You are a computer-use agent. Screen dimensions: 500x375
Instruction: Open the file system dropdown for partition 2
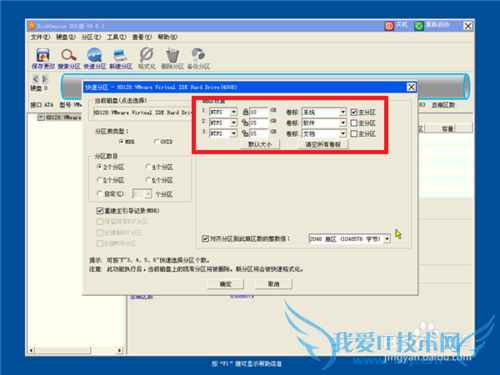click(x=234, y=123)
